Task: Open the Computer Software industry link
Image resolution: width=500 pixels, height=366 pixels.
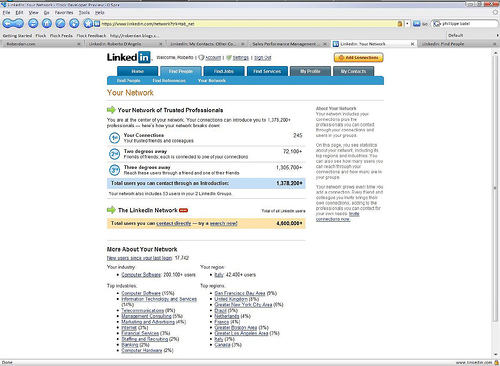Action: (x=141, y=275)
